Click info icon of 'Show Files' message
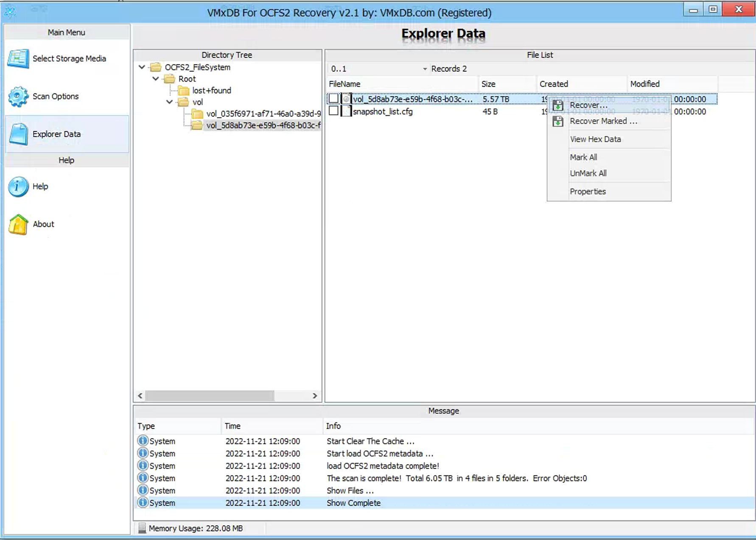The image size is (756, 540). click(x=143, y=490)
